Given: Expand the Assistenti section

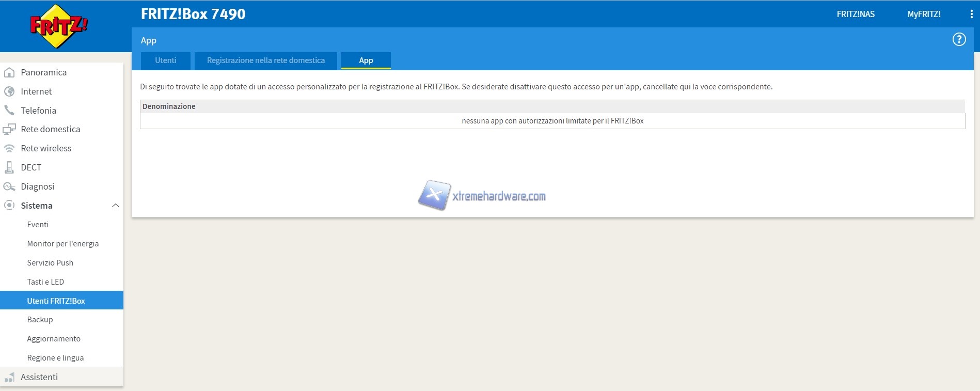Looking at the screenshot, I should pos(39,377).
